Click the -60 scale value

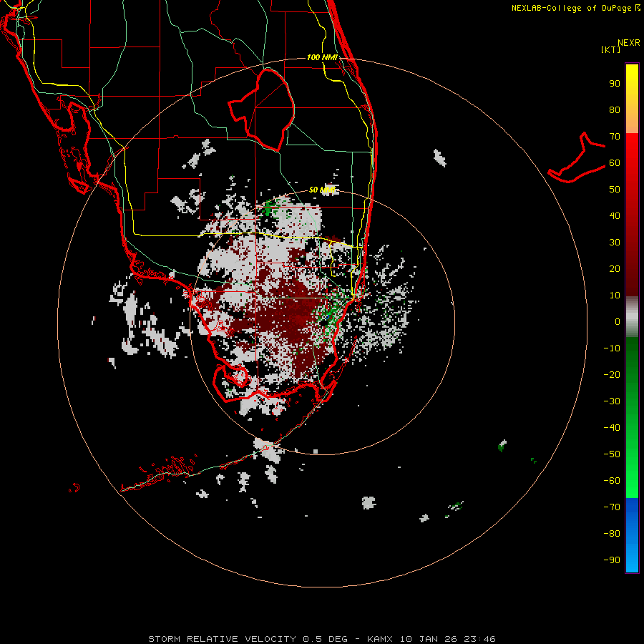(x=612, y=481)
